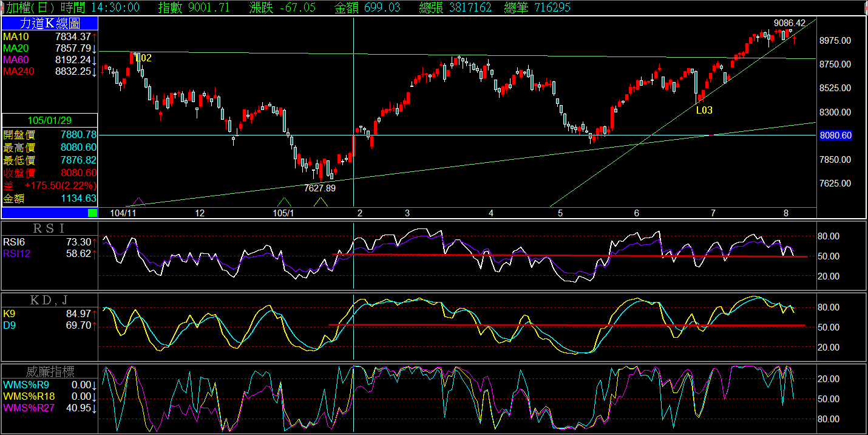This screenshot has width=868, height=435.
Task: Click the 105/01/29 date box
Action: pyautogui.click(x=50, y=120)
